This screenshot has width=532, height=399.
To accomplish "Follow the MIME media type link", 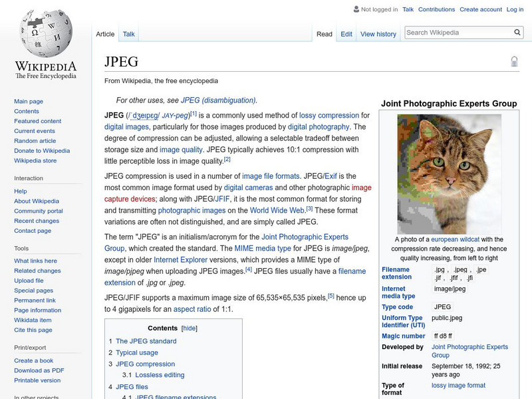I will tap(263, 248).
